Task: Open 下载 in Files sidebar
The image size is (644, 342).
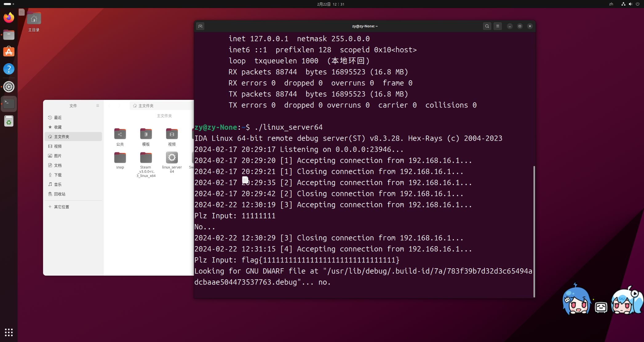Action: coord(73,175)
